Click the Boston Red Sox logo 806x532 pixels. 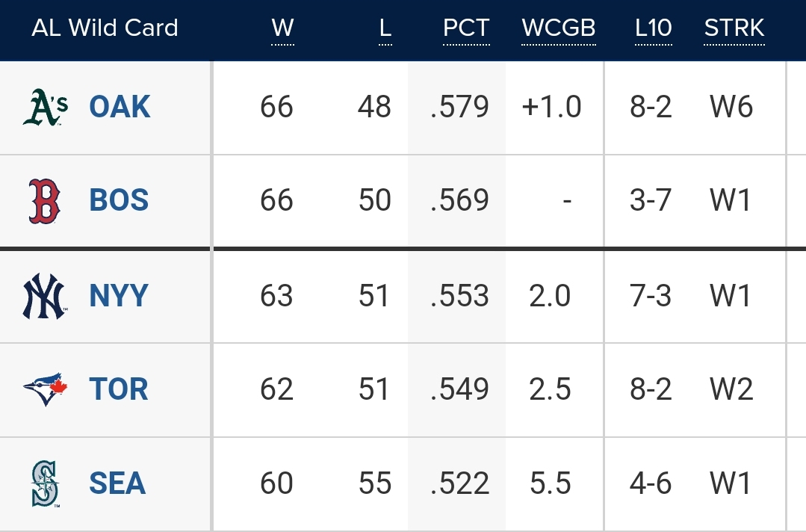45,201
